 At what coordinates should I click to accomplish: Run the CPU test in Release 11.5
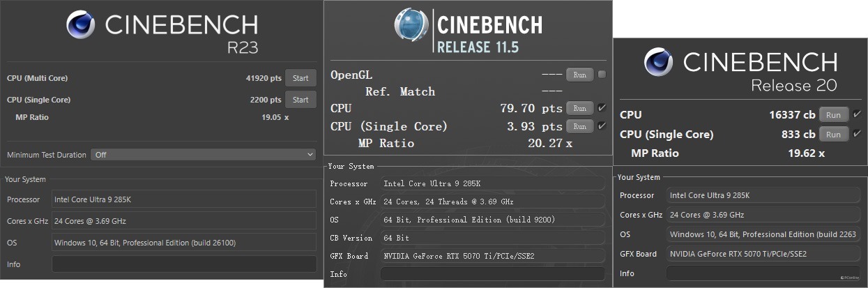pos(579,108)
